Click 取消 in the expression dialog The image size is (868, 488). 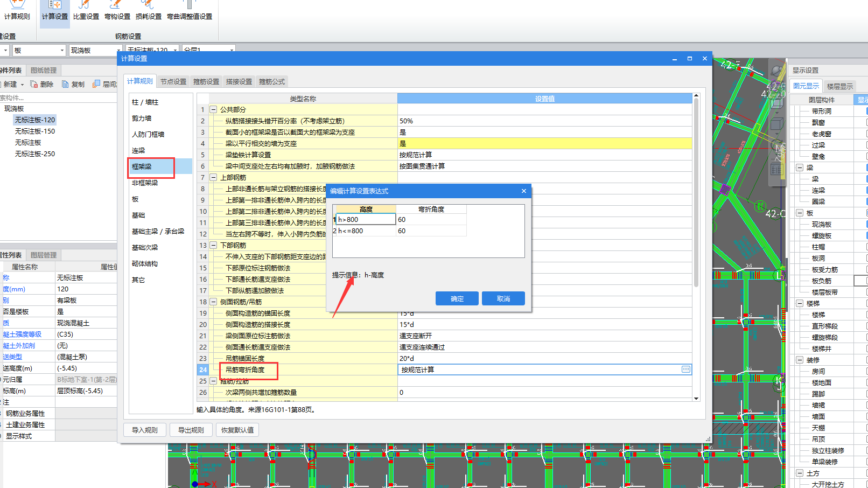click(503, 298)
